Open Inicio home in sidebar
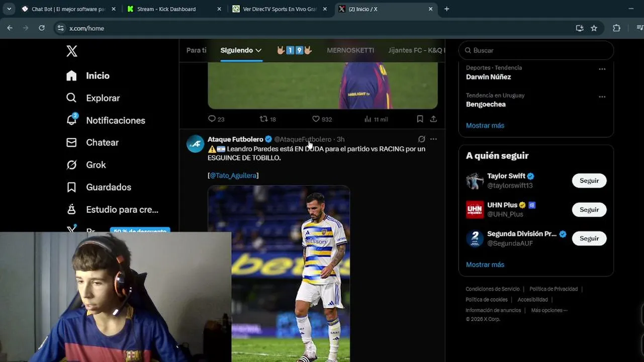Viewport: 644px width, 362px height. point(88,75)
